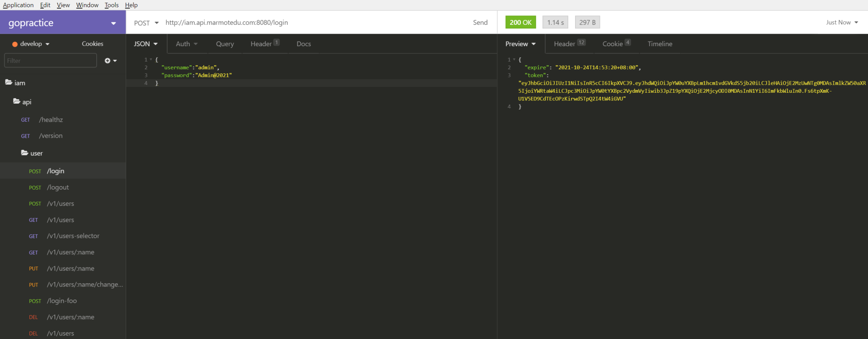The image size is (868, 339).
Task: Open the gopractice workspace dropdown
Action: point(113,23)
